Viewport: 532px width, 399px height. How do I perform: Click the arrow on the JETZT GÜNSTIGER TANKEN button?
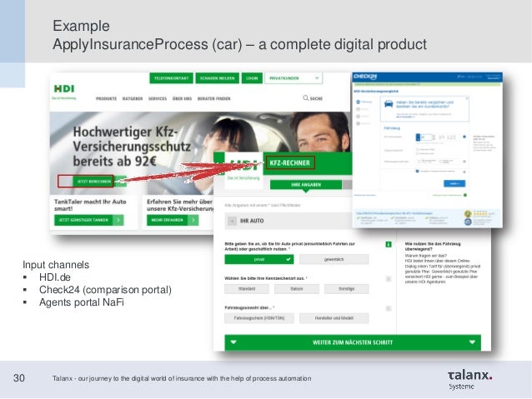tap(118, 220)
